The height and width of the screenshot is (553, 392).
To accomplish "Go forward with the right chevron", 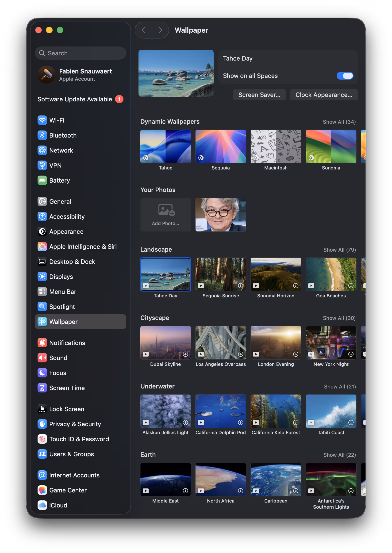I will click(x=160, y=30).
